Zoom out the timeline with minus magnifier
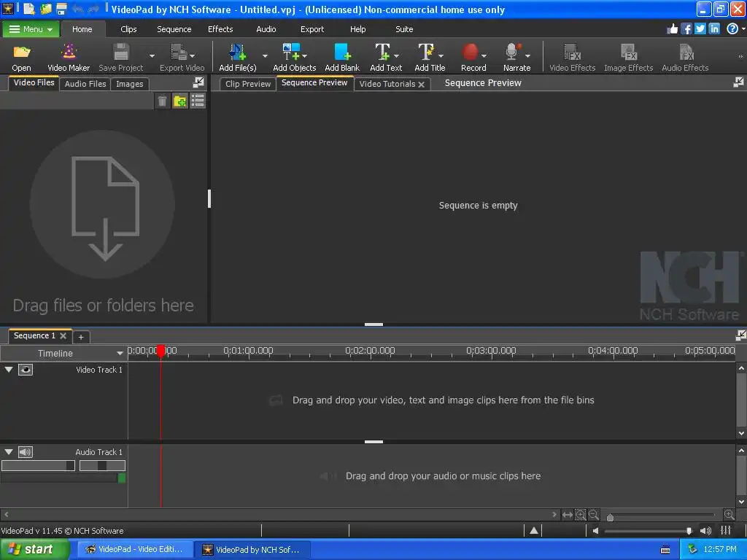The width and height of the screenshot is (747, 560). [593, 515]
